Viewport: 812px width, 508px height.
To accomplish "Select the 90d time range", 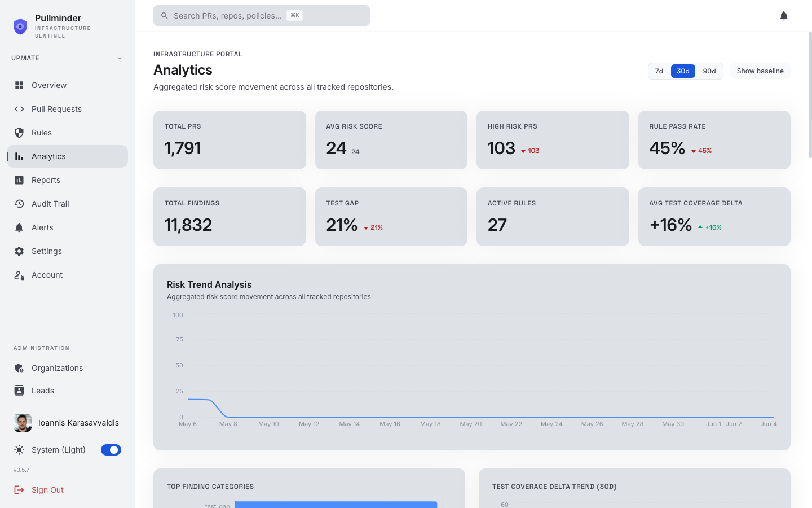I will point(709,71).
